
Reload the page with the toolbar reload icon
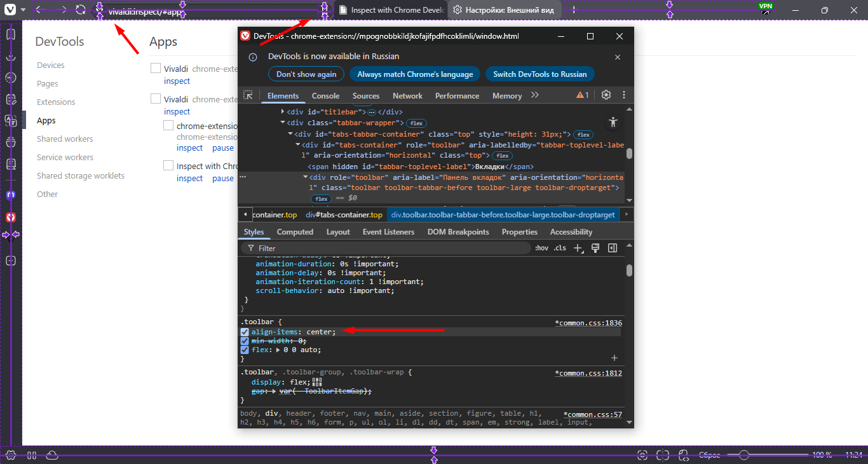click(81, 10)
